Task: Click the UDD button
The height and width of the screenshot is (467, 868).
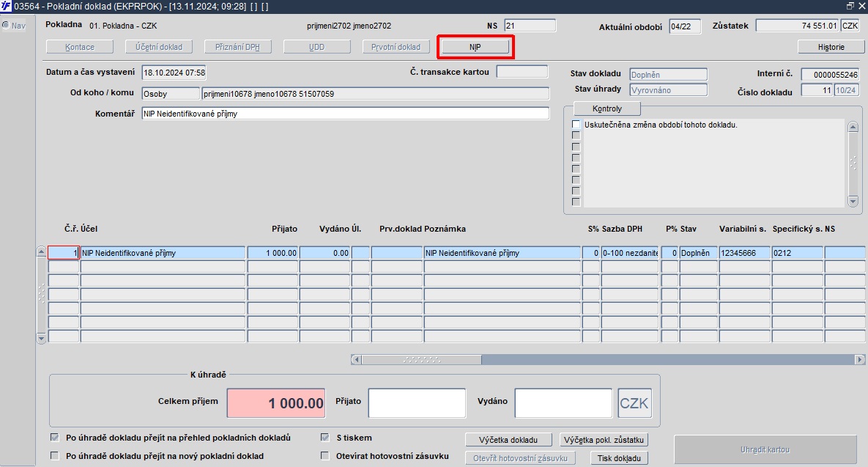Action: pyautogui.click(x=316, y=47)
